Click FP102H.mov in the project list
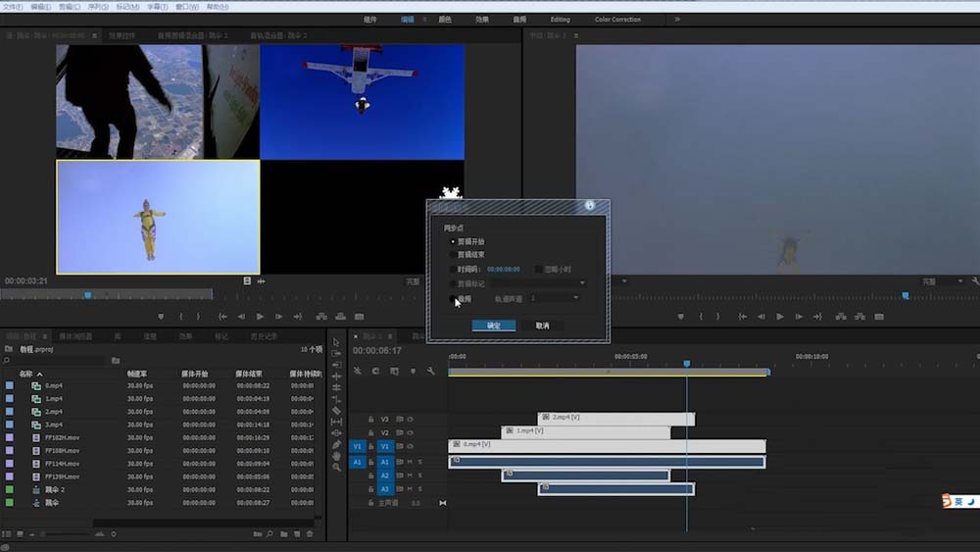 (61, 437)
